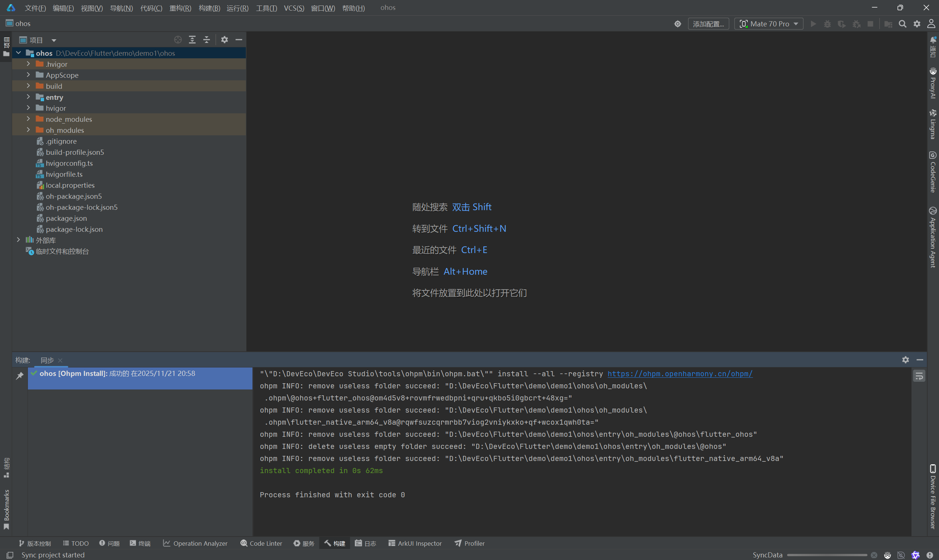Open the 版本控制 version control tool window
This screenshot has width=939, height=560.
35,543
